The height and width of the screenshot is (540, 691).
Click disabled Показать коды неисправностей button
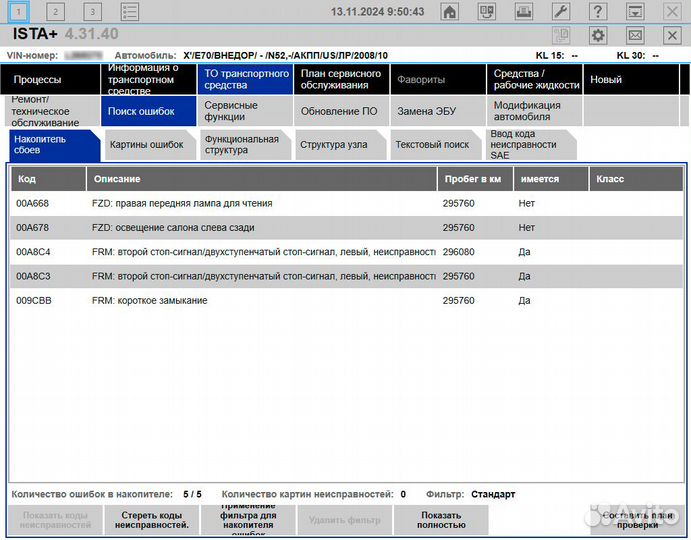click(55, 520)
